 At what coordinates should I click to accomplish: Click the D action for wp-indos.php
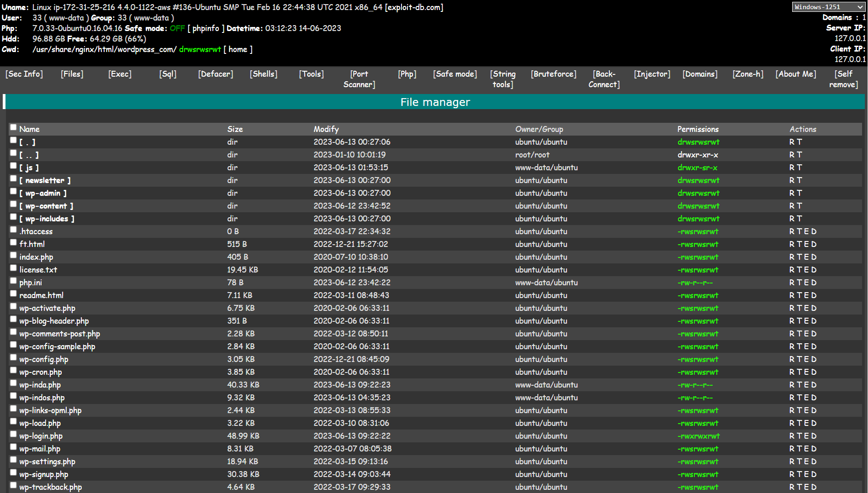814,398
